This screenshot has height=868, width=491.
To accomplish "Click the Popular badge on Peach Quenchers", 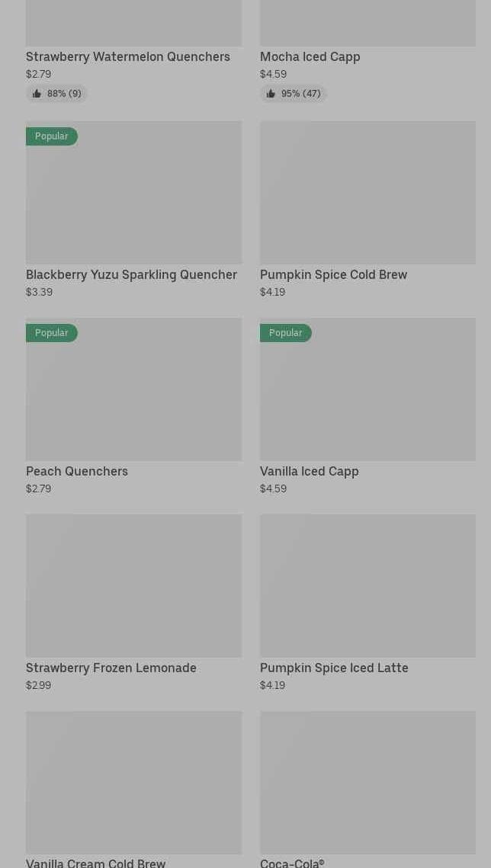I will [x=51, y=333].
